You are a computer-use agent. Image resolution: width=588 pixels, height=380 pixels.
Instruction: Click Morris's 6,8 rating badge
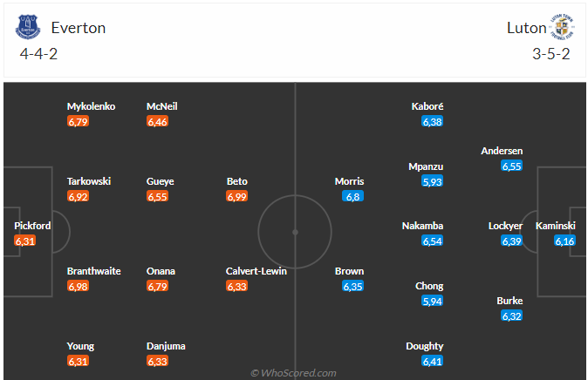352,197
